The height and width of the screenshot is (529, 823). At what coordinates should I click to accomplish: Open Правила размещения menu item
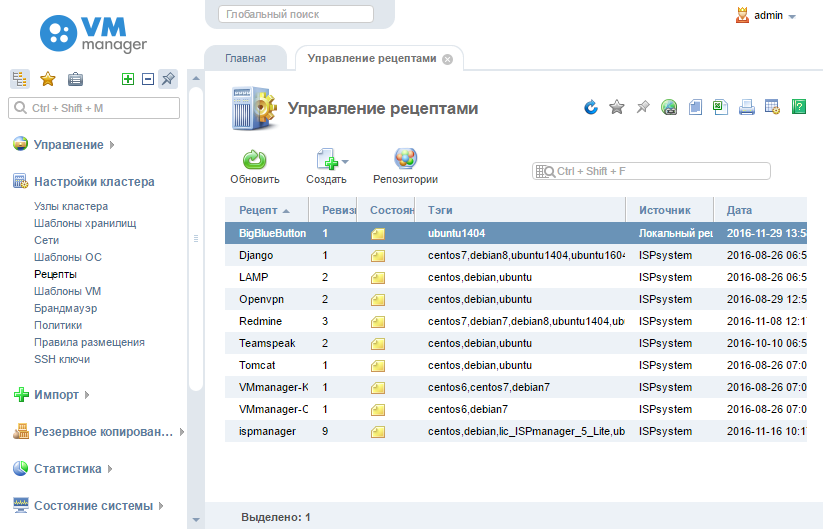point(89,342)
